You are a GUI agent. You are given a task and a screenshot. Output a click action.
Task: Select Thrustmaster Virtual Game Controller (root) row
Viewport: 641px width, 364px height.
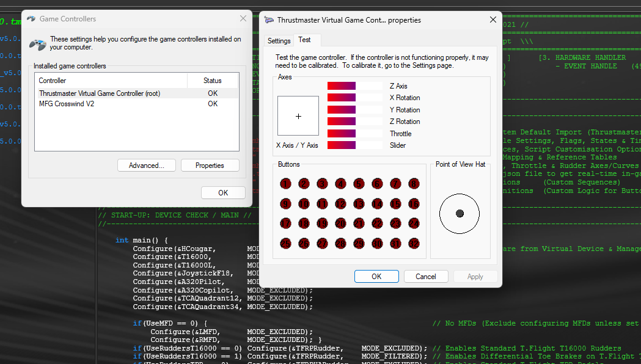click(137, 93)
